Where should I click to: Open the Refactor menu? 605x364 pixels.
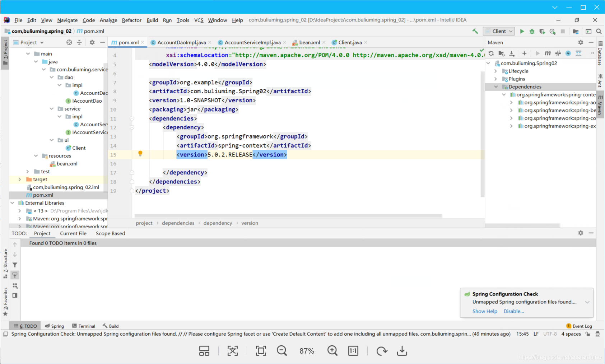point(131,20)
